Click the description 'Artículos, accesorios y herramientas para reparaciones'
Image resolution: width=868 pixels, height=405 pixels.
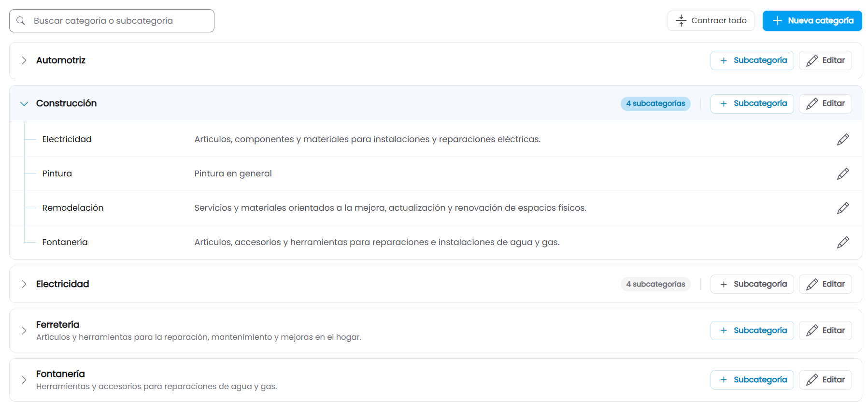pyautogui.click(x=377, y=242)
